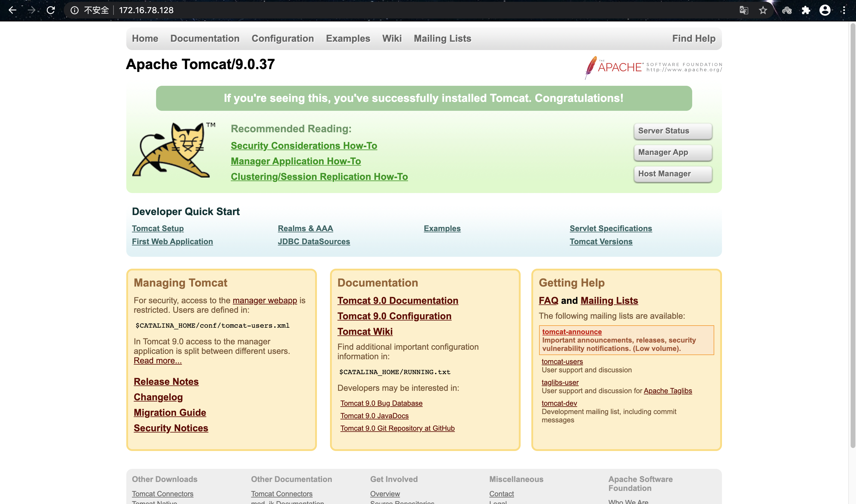Open Security Considerations How-To link

pos(304,145)
